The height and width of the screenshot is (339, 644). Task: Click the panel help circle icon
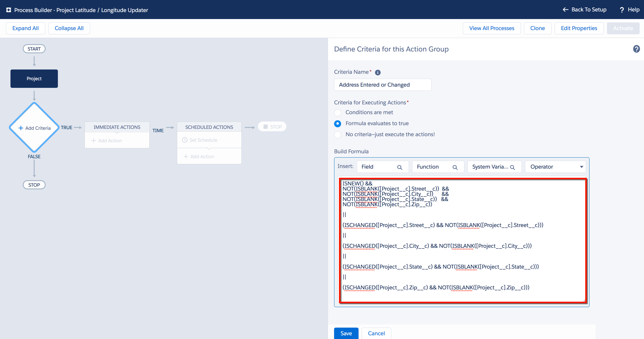[636, 49]
